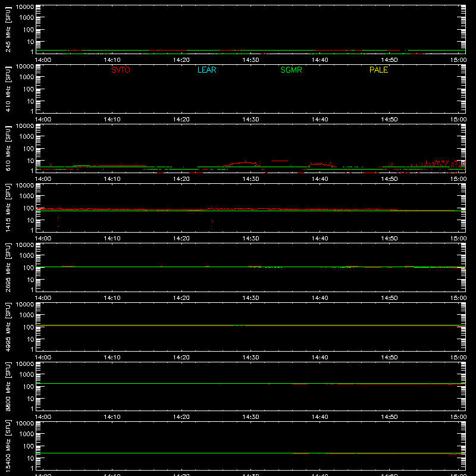Select the 610 MHz [SFU] axis title
Screen dimensions: 476x476
8,148
